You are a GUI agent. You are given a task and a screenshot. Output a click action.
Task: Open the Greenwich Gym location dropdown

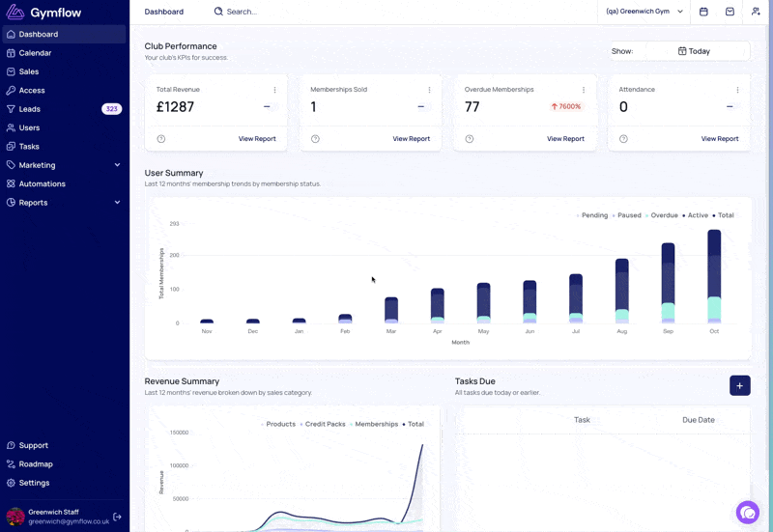click(x=644, y=12)
